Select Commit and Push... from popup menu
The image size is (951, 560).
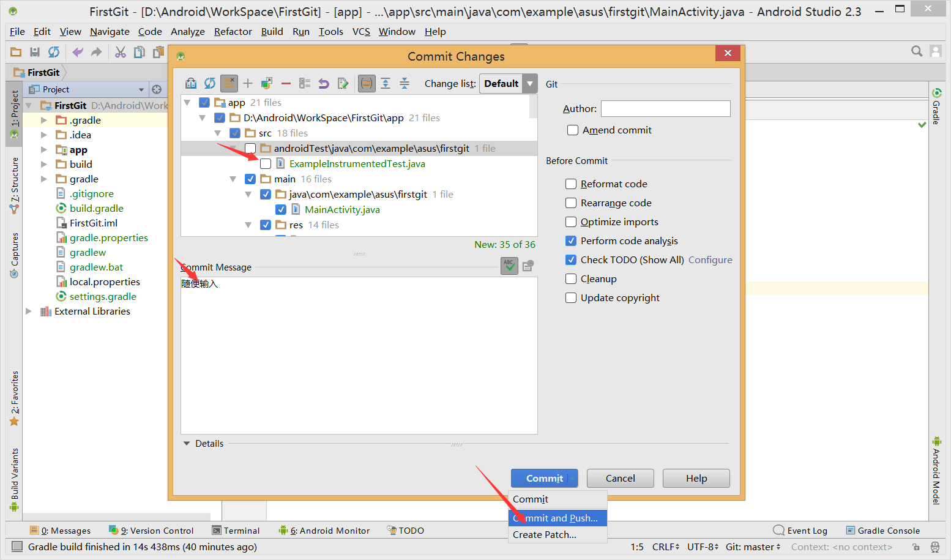tap(558, 518)
